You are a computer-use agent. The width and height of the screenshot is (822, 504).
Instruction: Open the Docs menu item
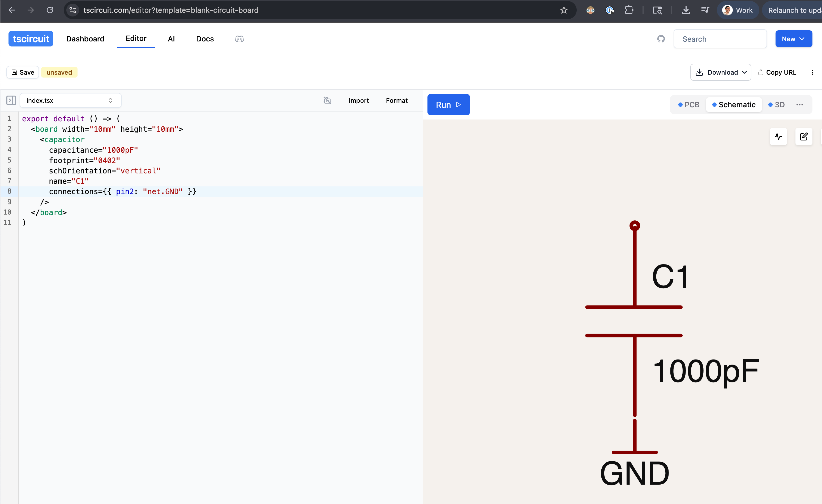click(204, 39)
